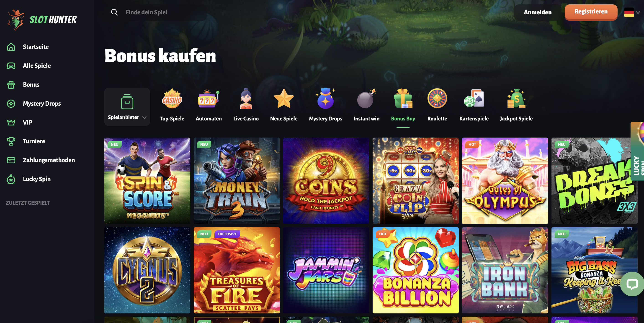Select the Neue Spiele star category
The image size is (644, 323).
(x=284, y=98)
